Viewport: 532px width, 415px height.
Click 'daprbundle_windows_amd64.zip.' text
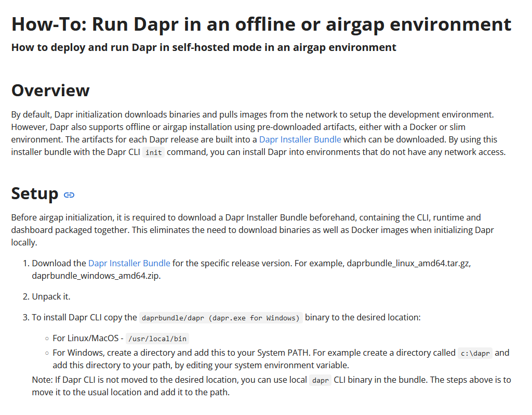coord(96,276)
